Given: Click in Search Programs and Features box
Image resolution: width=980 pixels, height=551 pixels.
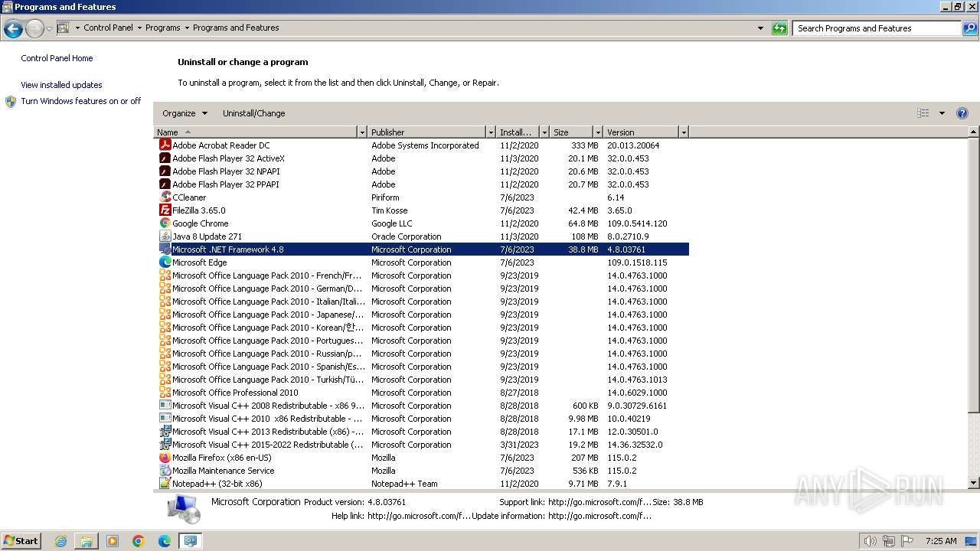Looking at the screenshot, I should (877, 28).
